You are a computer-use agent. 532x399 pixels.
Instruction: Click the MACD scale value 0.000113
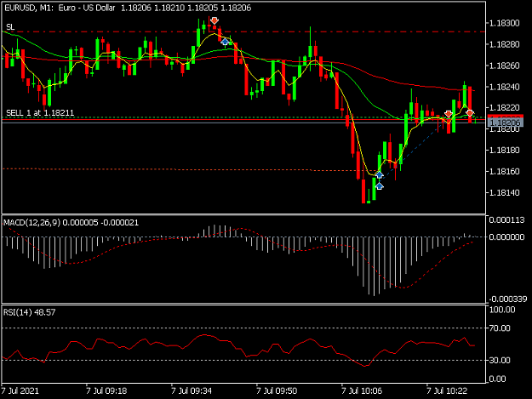point(507,220)
